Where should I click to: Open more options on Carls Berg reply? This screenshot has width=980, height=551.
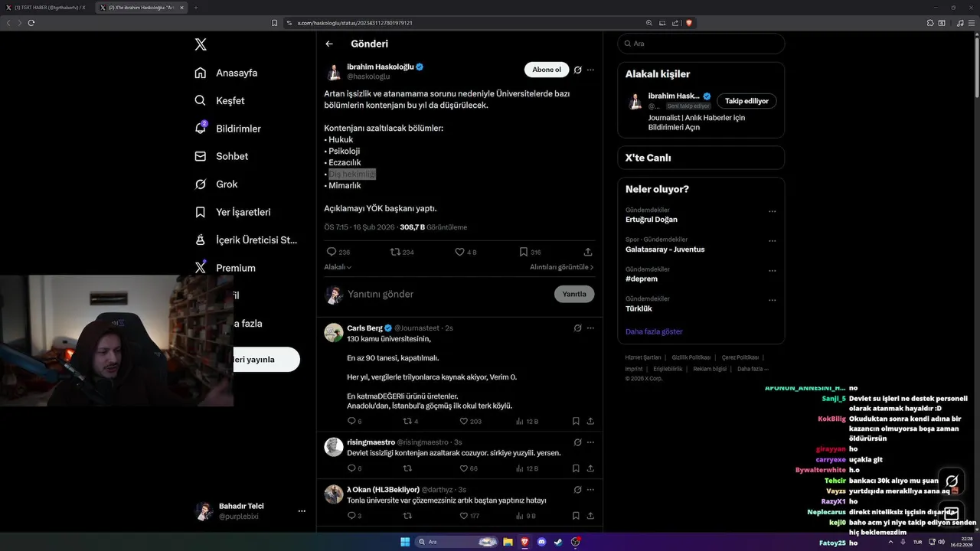(590, 328)
